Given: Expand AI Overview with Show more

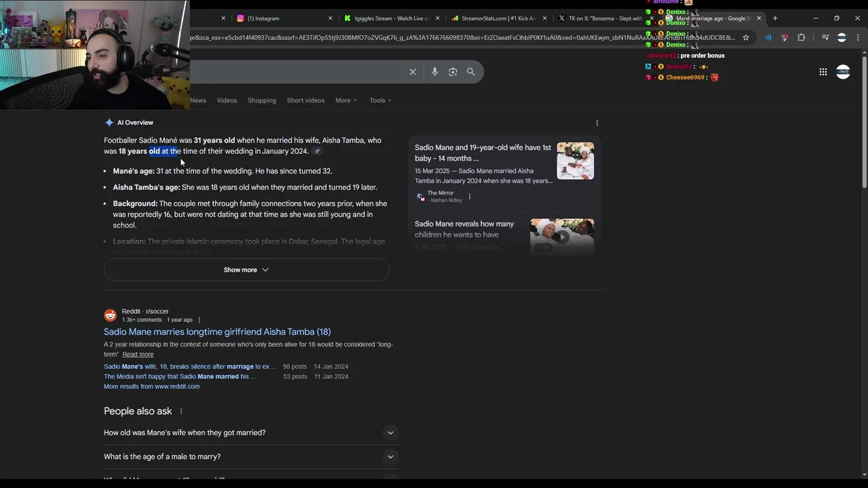Looking at the screenshot, I should click(x=246, y=270).
